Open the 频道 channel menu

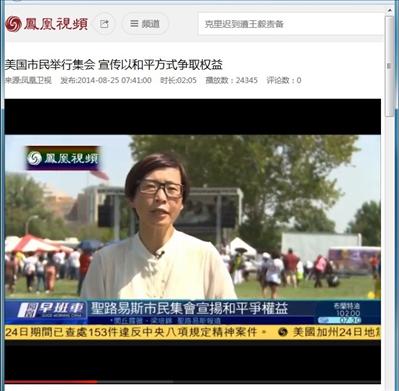[145, 24]
